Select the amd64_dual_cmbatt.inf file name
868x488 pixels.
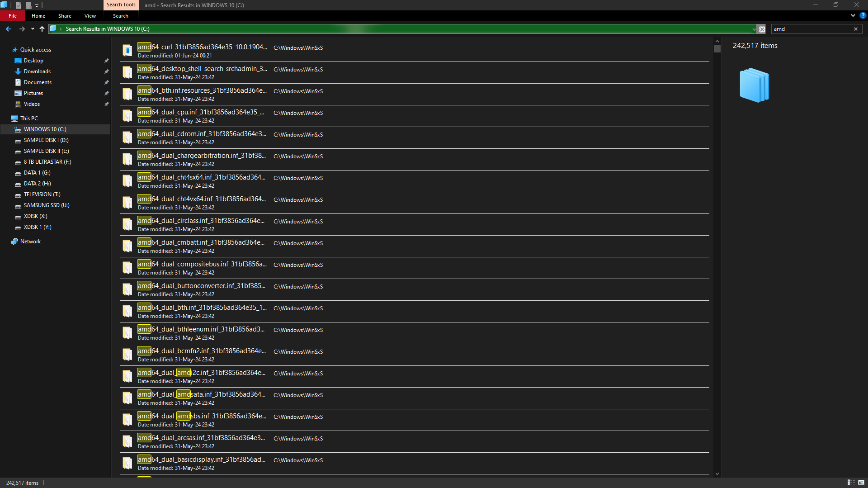[x=201, y=242]
